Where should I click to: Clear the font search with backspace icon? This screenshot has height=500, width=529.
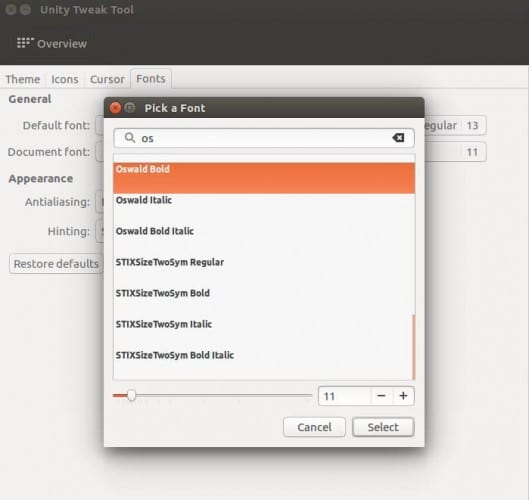[398, 138]
